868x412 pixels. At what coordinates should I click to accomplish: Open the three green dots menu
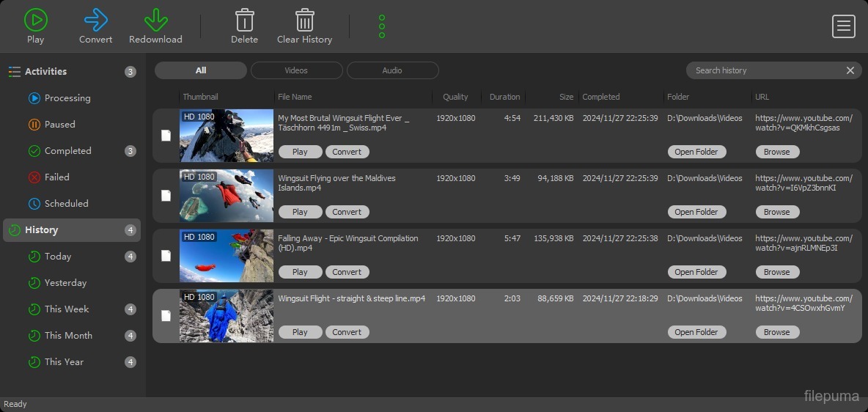click(382, 26)
